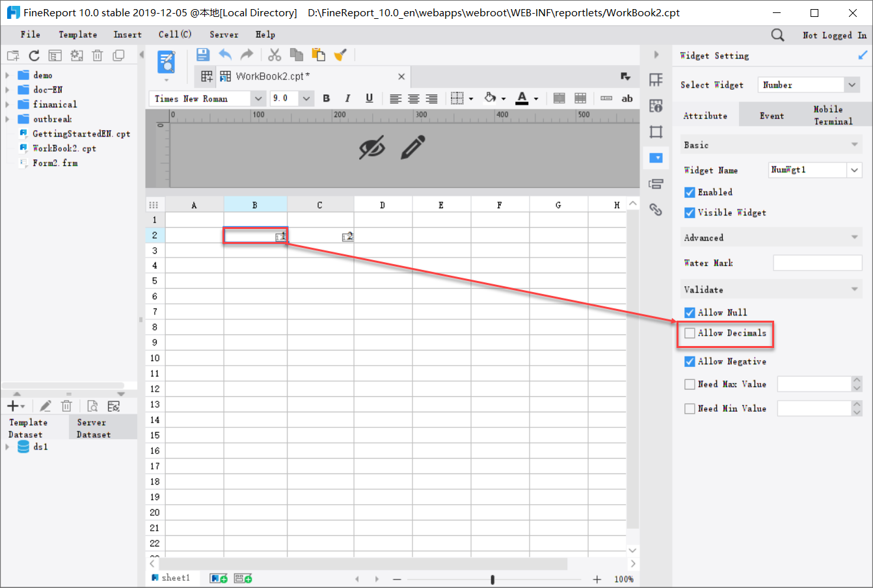This screenshot has height=588, width=873.
Task: Select the sheet1 tab
Action: point(171,578)
